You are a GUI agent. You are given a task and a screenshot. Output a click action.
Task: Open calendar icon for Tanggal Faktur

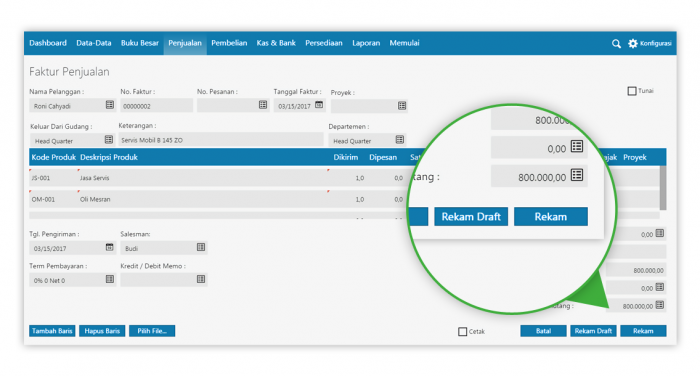point(319,105)
